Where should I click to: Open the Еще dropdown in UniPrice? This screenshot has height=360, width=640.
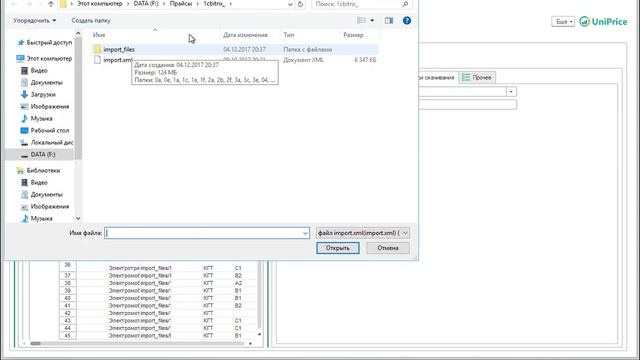[x=563, y=22]
